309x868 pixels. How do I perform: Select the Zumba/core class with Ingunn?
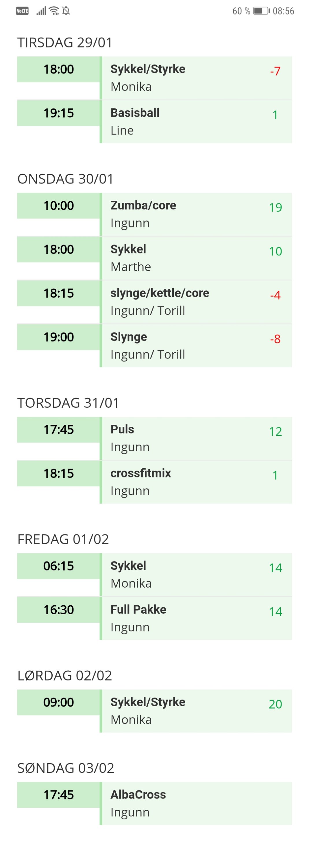pos(188,214)
